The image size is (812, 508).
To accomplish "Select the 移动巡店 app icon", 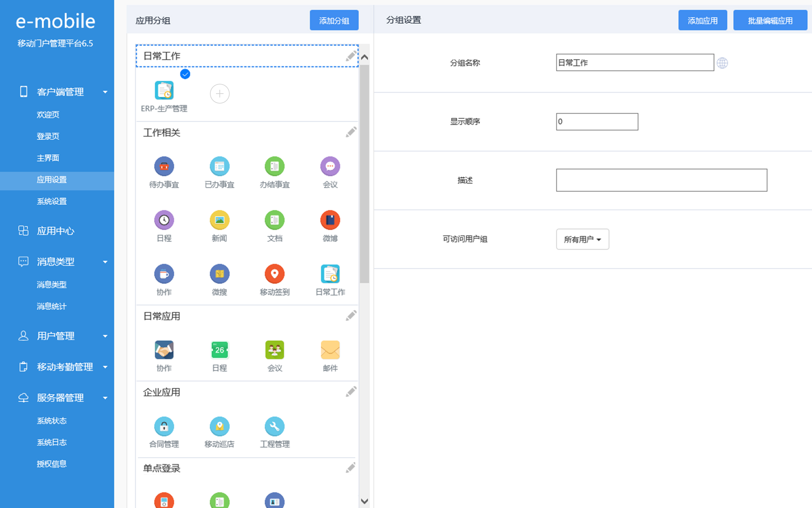I will click(x=220, y=426).
